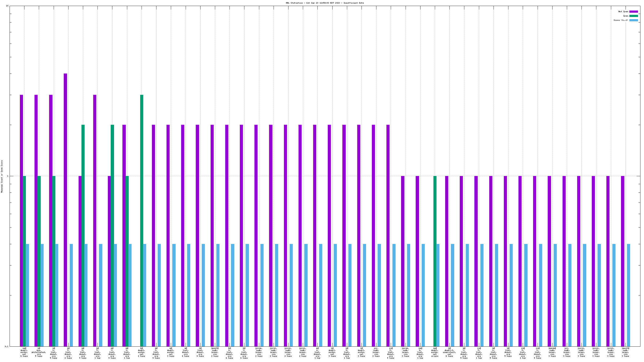Click the 12@ 0.list.dnswl.org 1 hop label

(523, 353)
